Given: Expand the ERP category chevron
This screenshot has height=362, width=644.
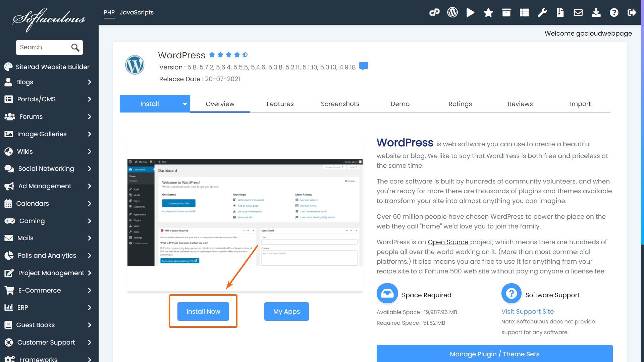Looking at the screenshot, I should (90, 307).
